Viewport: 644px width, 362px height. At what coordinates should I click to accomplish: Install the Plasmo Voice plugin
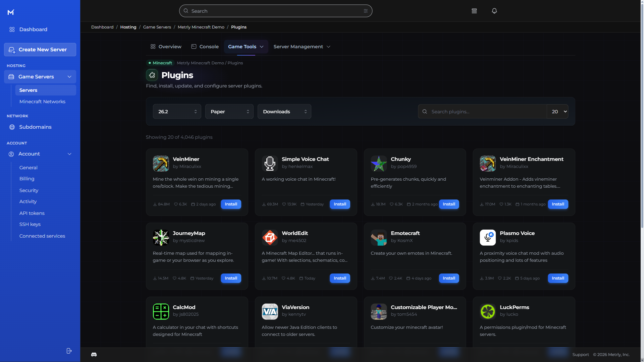click(558, 278)
